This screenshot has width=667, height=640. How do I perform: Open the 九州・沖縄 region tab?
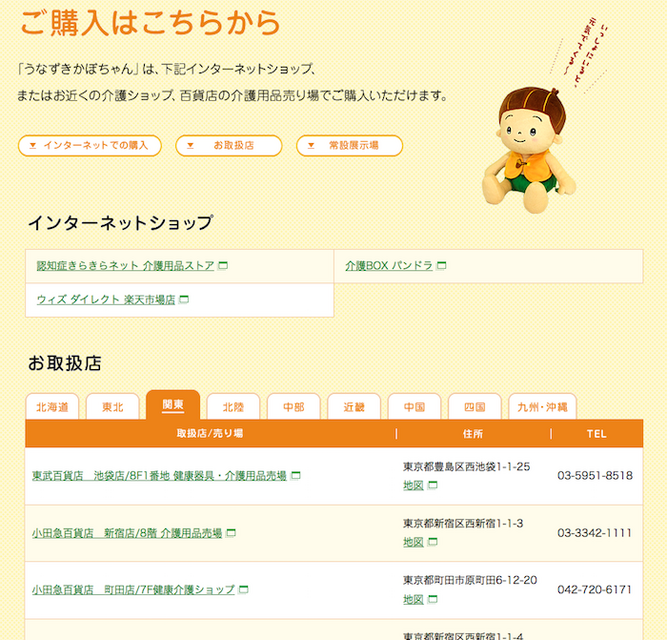pyautogui.click(x=542, y=407)
